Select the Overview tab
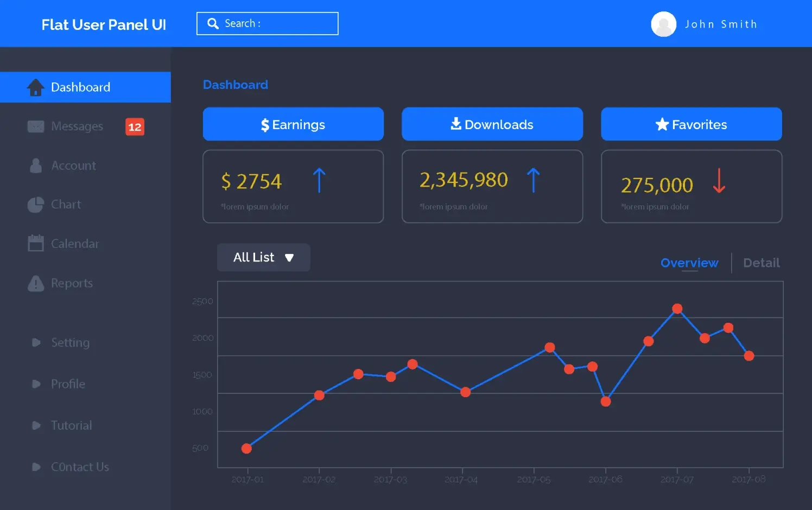Viewport: 812px width, 510px height. tap(689, 263)
